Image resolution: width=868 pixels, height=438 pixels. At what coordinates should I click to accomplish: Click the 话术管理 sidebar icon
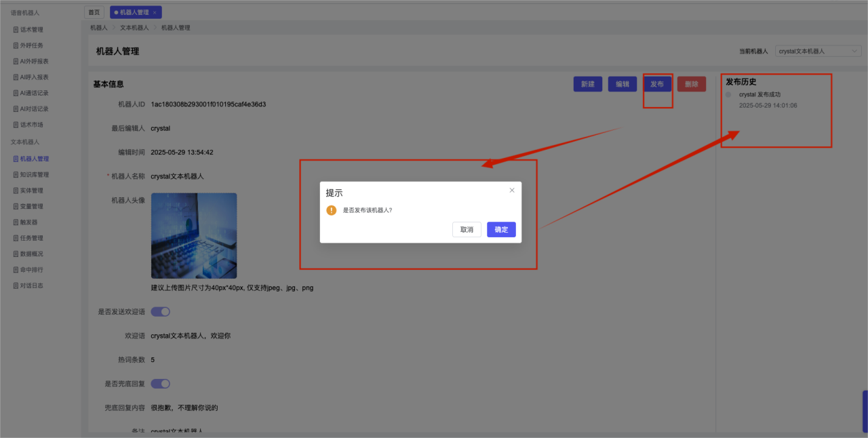(16, 30)
